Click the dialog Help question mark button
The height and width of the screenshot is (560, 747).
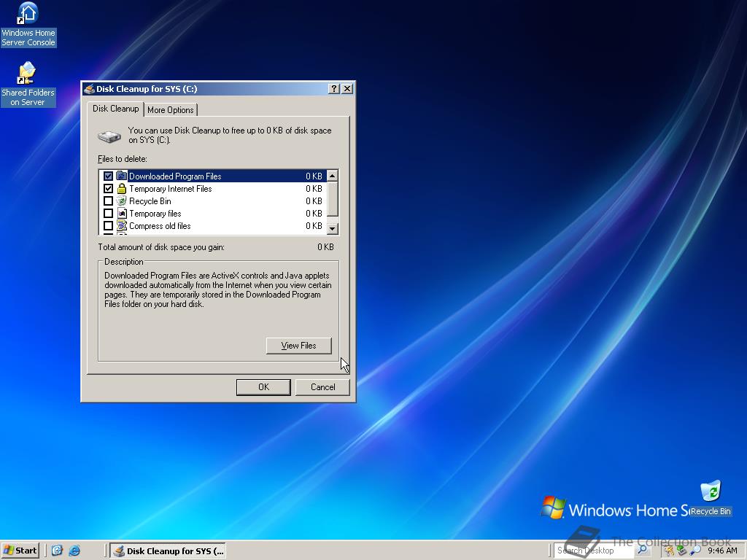click(x=334, y=88)
